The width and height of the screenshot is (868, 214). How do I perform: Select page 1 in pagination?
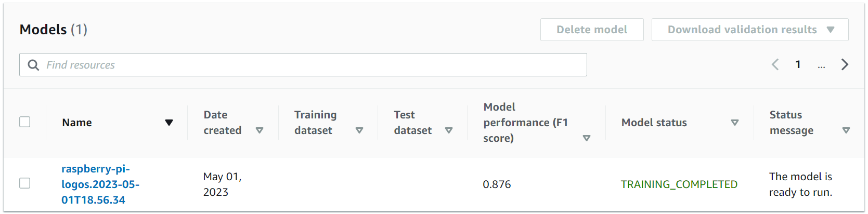pos(798,64)
